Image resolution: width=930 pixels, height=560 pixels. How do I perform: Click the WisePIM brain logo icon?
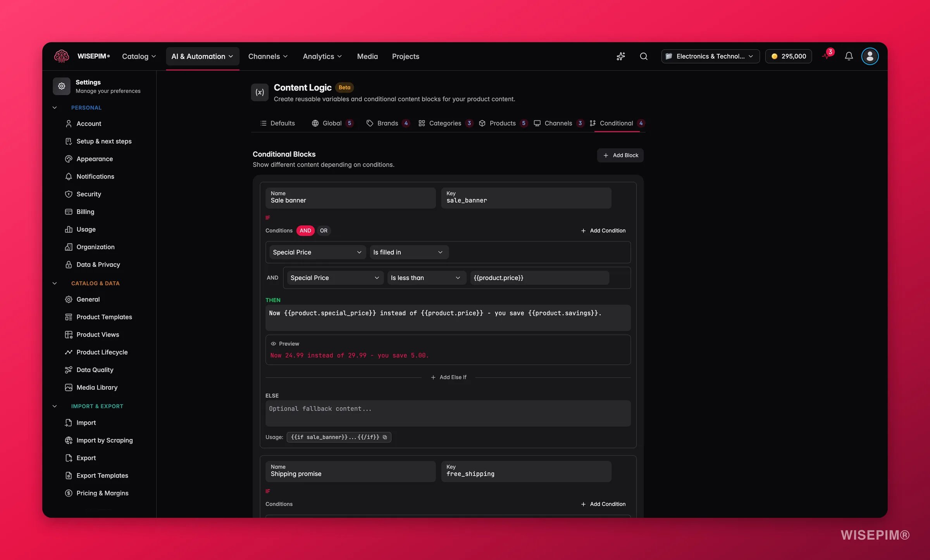(61, 56)
